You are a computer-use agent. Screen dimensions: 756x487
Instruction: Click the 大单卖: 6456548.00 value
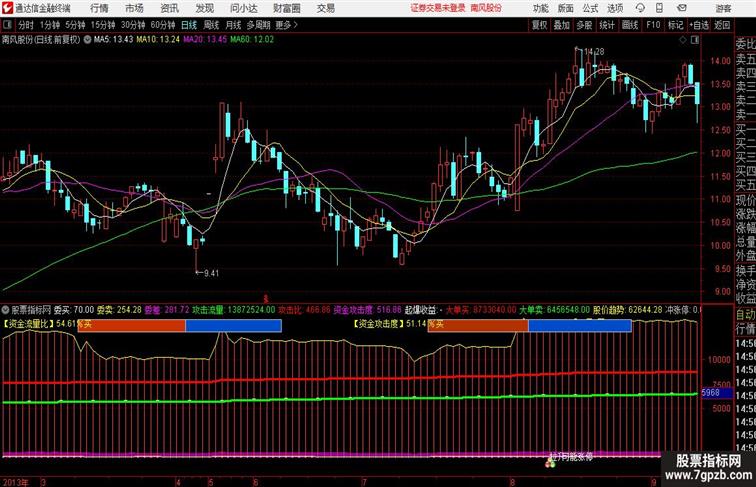[554, 310]
